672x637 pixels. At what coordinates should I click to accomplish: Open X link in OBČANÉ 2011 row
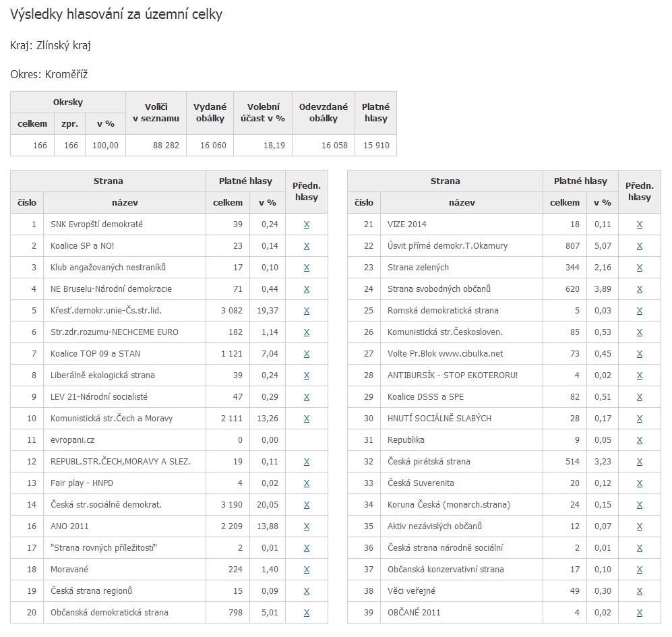click(x=639, y=613)
